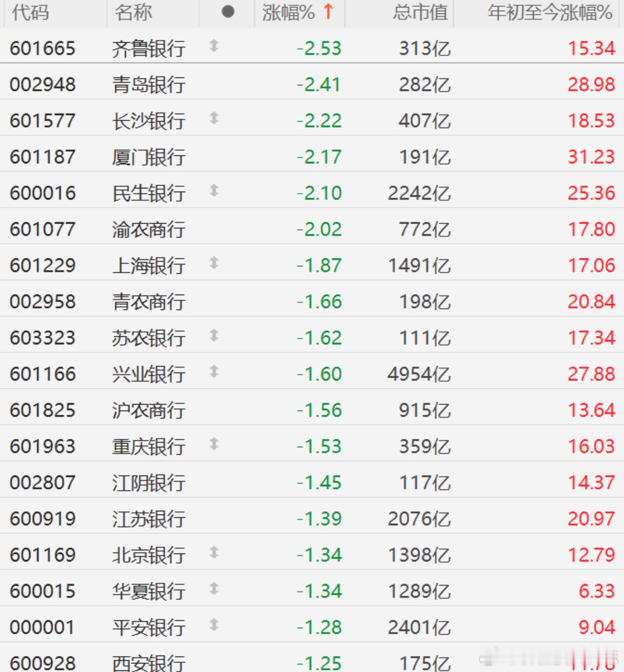Screen dimensions: 624x672
Task: Select the 民生银行 stock name
Action: 149,193
